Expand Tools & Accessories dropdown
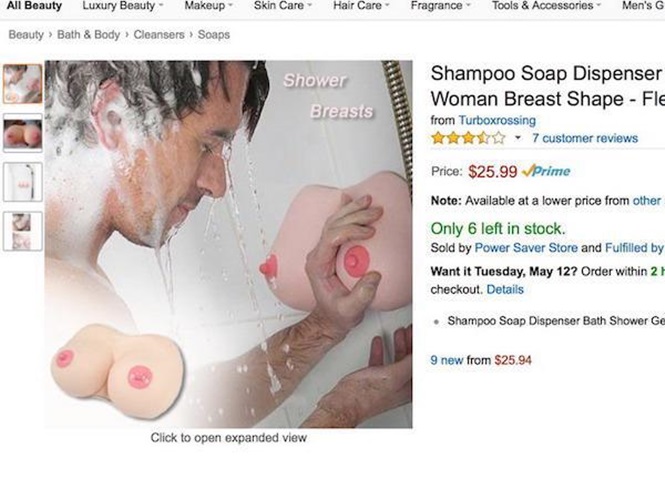The image size is (665, 478). (545, 6)
